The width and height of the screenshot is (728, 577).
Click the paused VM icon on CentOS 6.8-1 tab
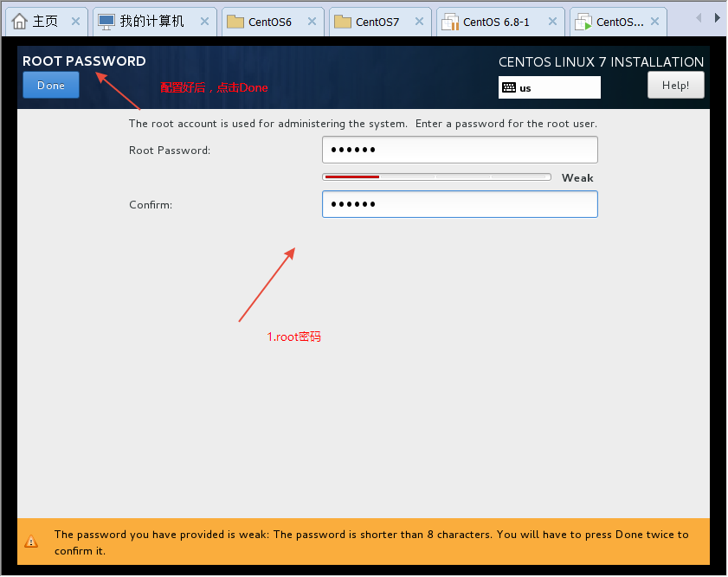[450, 22]
